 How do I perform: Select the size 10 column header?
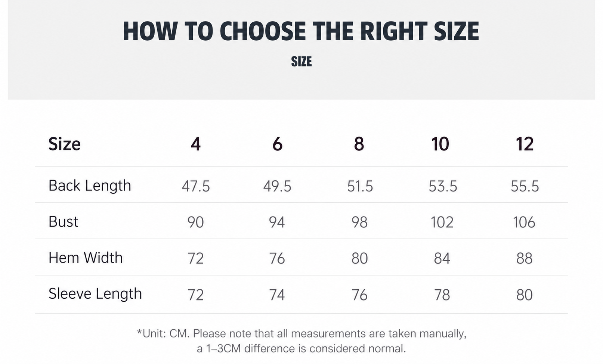click(440, 144)
